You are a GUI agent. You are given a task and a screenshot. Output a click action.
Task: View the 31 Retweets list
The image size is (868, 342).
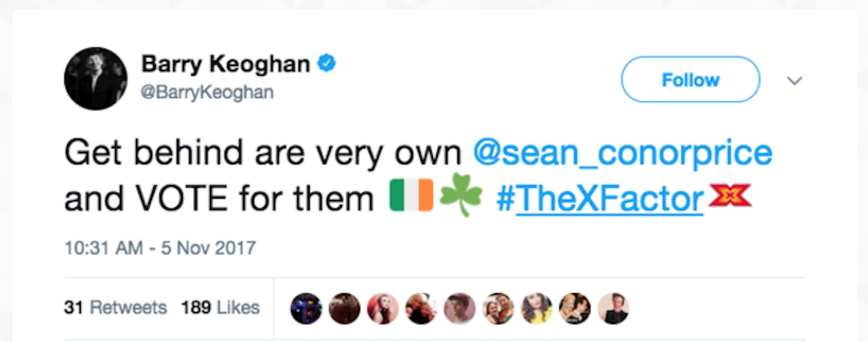click(x=115, y=308)
